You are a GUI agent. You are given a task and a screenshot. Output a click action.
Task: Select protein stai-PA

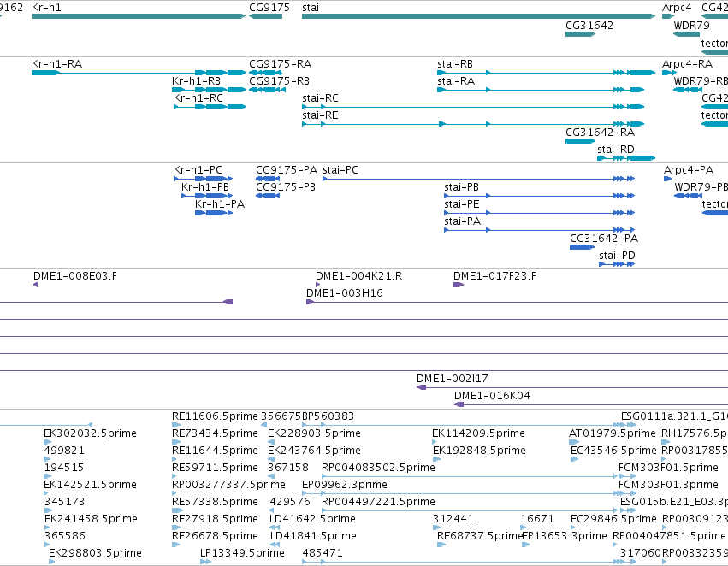(540, 230)
